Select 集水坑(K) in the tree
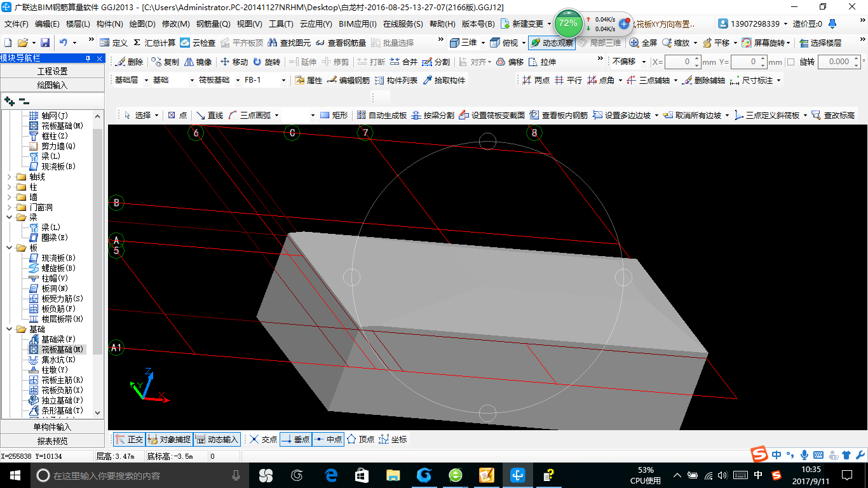This screenshot has height=488, width=868. pyautogui.click(x=58, y=360)
